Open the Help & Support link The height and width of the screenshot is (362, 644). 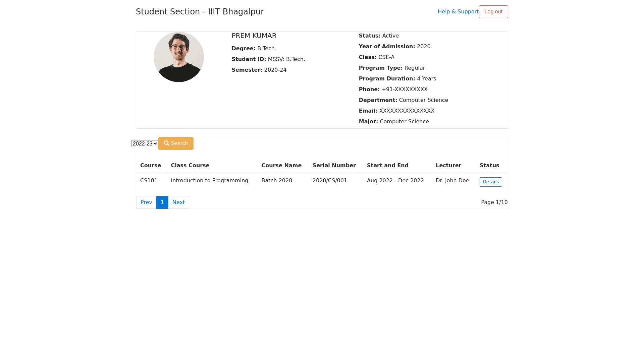point(458,12)
